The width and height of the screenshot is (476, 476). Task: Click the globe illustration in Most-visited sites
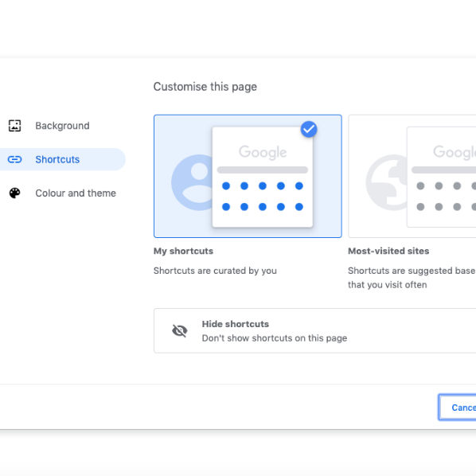pos(386,182)
